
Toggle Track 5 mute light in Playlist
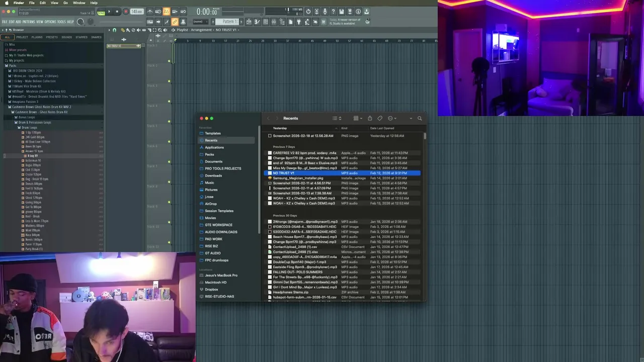click(169, 141)
